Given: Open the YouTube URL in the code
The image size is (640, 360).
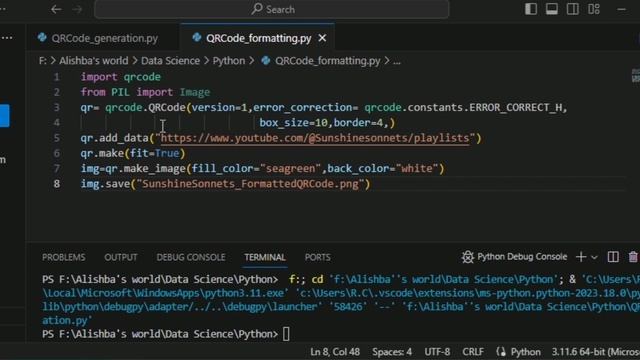Looking at the screenshot, I should (x=315, y=138).
